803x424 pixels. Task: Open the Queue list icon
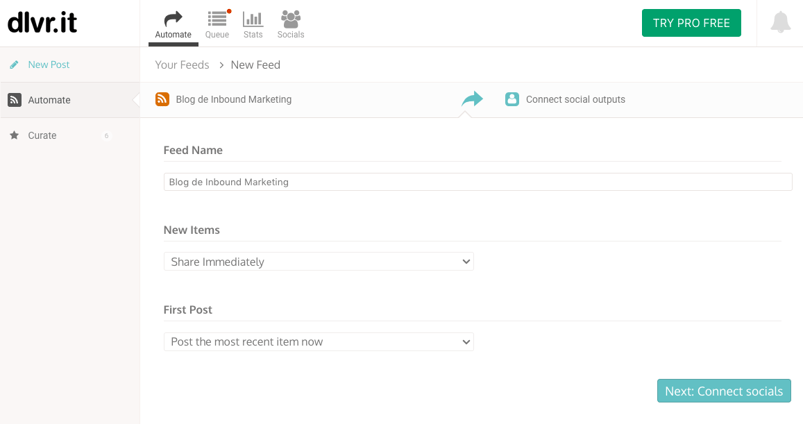point(217,19)
